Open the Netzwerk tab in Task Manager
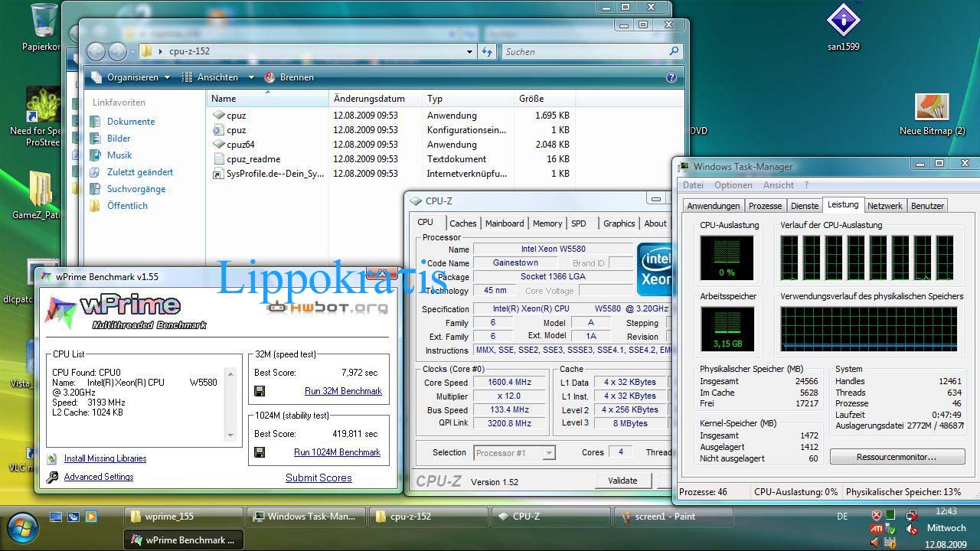 point(885,206)
